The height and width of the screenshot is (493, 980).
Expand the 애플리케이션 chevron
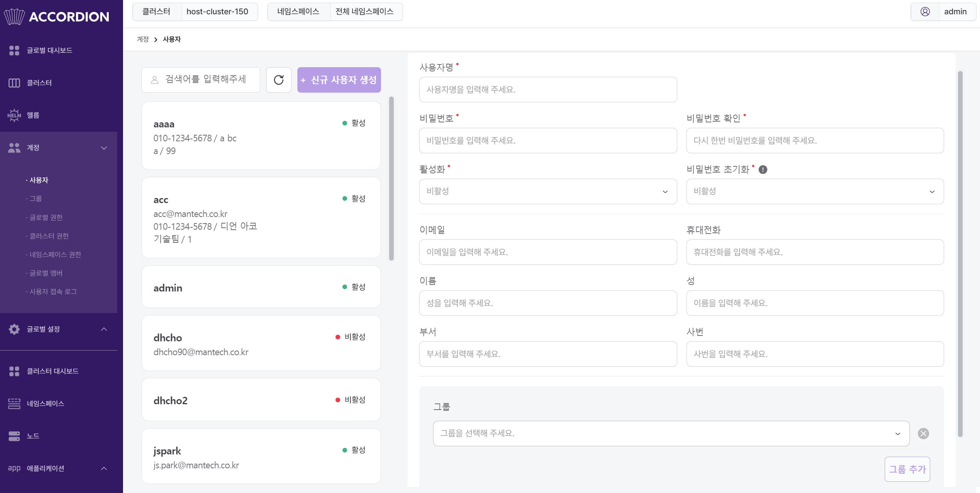tap(104, 469)
